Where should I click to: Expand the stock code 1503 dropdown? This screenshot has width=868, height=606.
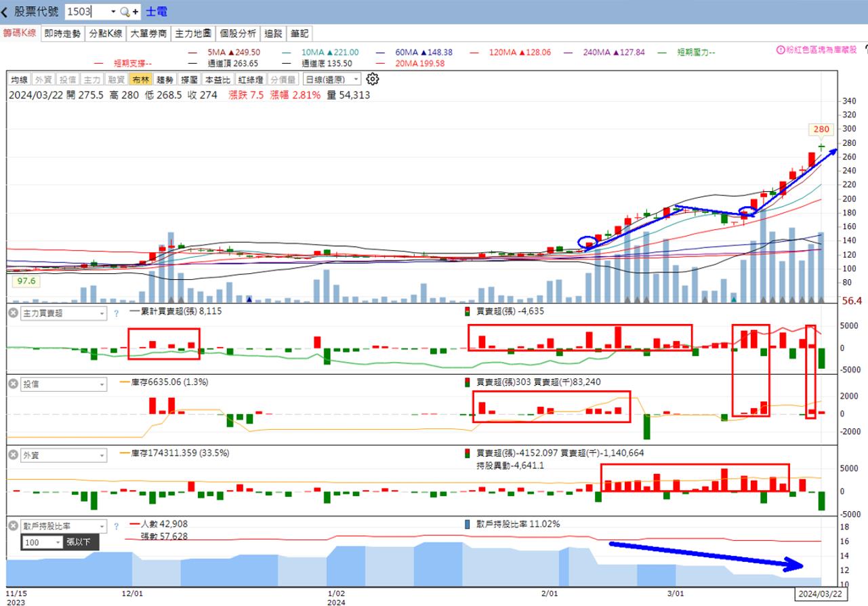pyautogui.click(x=112, y=12)
